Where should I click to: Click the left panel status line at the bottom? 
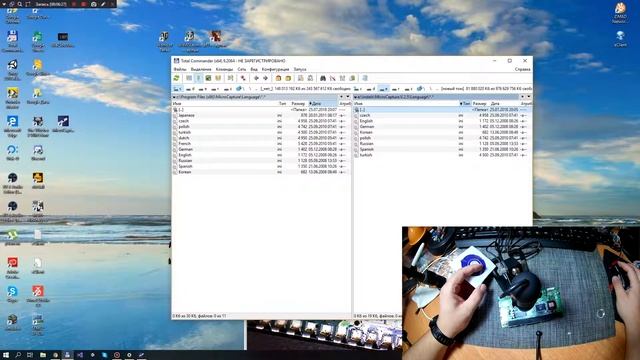click(261, 316)
